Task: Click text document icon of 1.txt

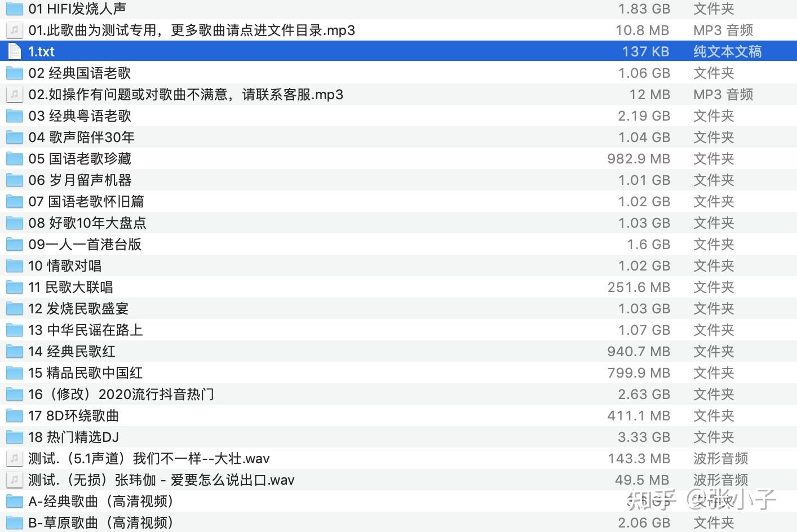Action: tap(14, 52)
